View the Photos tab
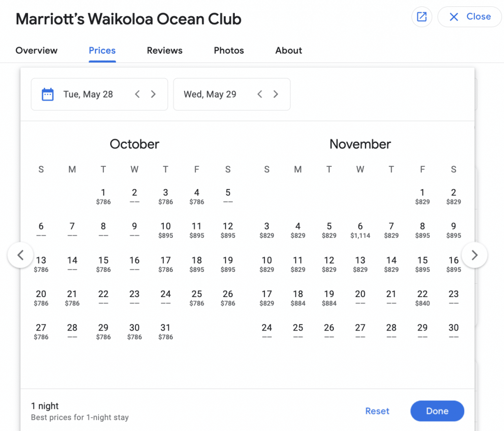This screenshot has height=431, width=504. (x=229, y=51)
